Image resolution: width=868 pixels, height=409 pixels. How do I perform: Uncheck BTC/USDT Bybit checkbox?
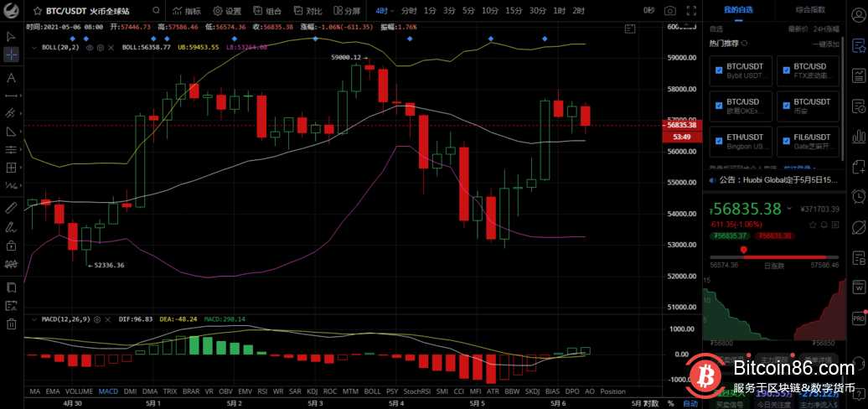click(719, 70)
